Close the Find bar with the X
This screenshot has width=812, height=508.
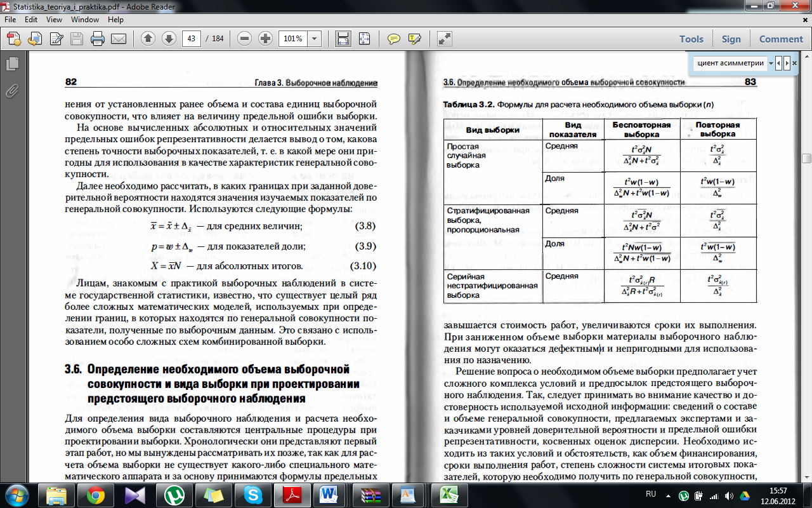[x=794, y=63]
